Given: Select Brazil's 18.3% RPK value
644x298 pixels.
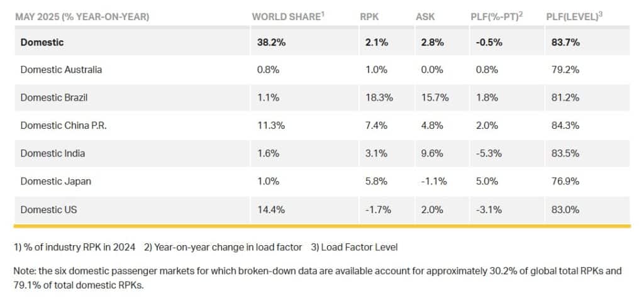Looking at the screenshot, I should (x=379, y=97).
